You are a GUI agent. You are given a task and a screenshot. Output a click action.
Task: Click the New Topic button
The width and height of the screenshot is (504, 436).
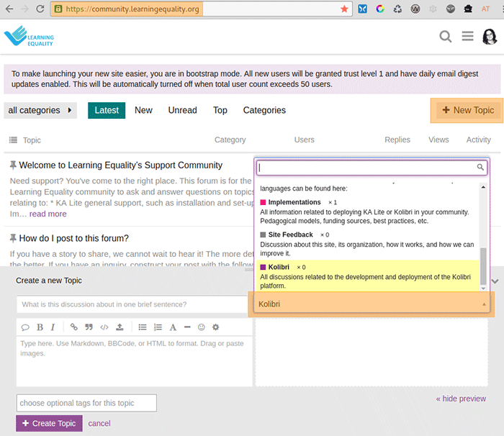click(x=468, y=110)
